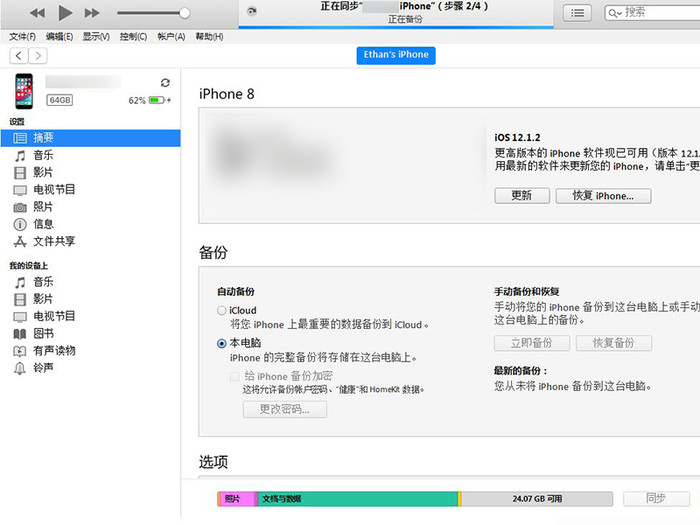Open 图书 on my device

point(43,333)
